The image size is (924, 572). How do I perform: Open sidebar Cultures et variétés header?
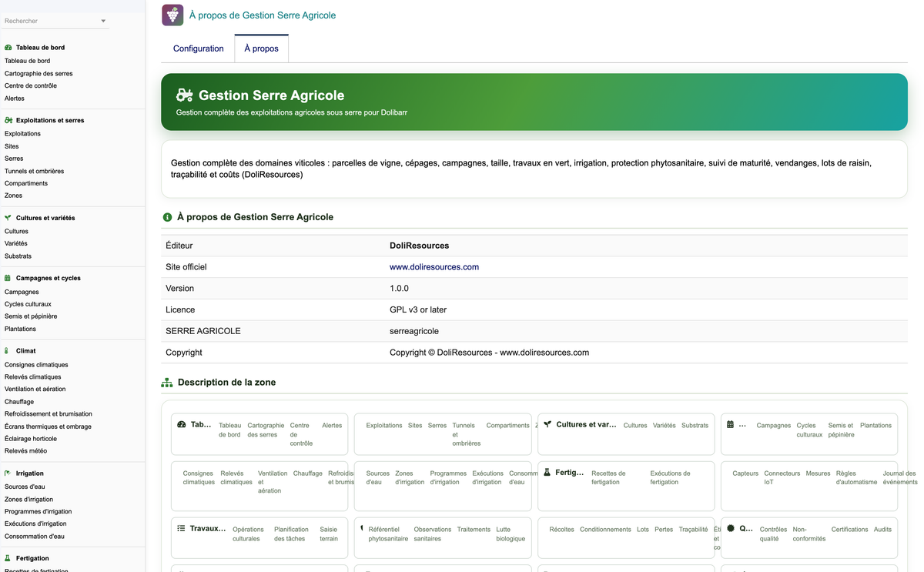(45, 218)
